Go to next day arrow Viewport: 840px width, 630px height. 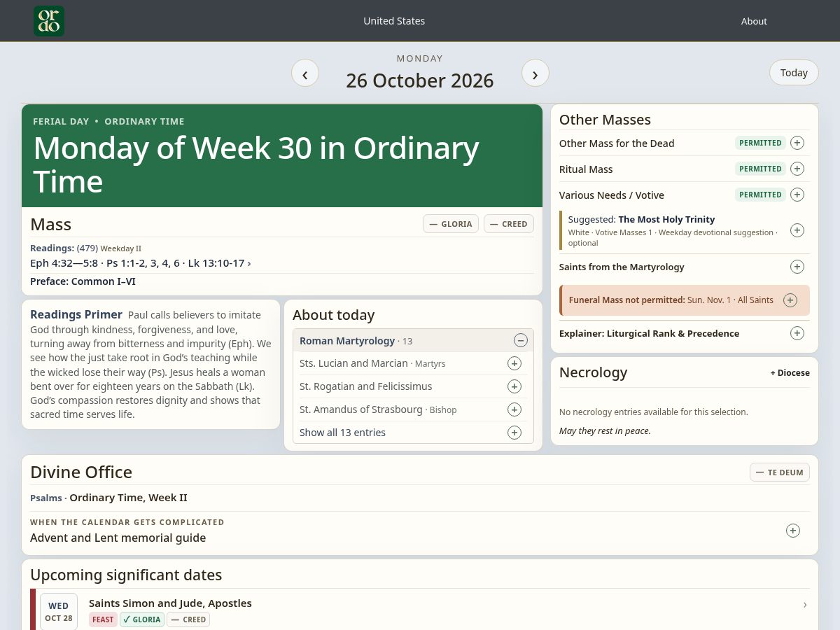pyautogui.click(x=535, y=73)
